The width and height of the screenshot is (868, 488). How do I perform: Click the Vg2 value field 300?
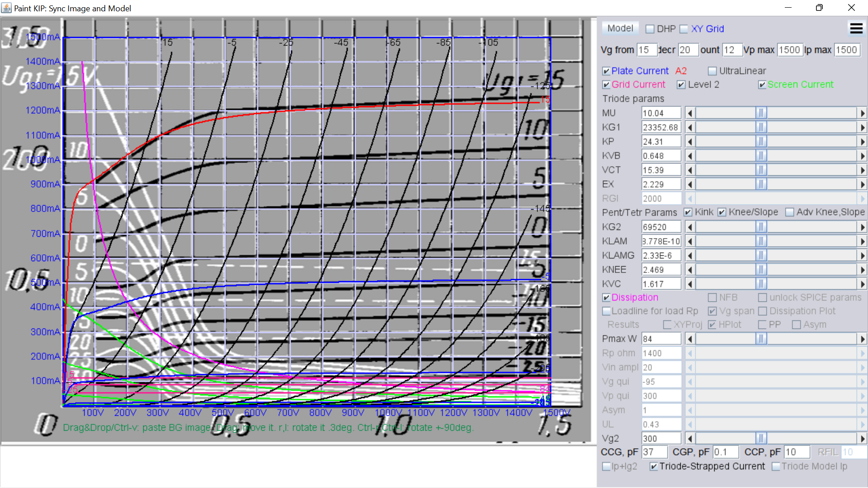[x=661, y=438]
